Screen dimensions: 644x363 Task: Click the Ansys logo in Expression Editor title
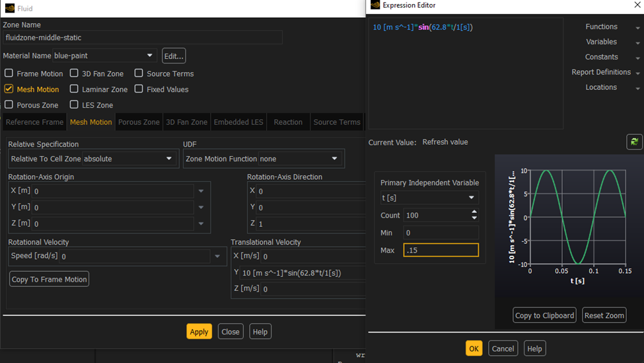pyautogui.click(x=375, y=5)
